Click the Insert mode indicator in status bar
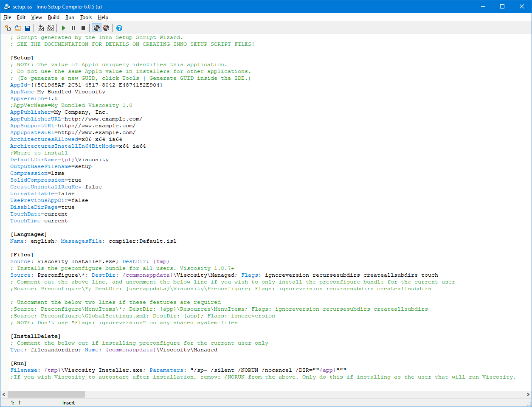 [x=68, y=403]
